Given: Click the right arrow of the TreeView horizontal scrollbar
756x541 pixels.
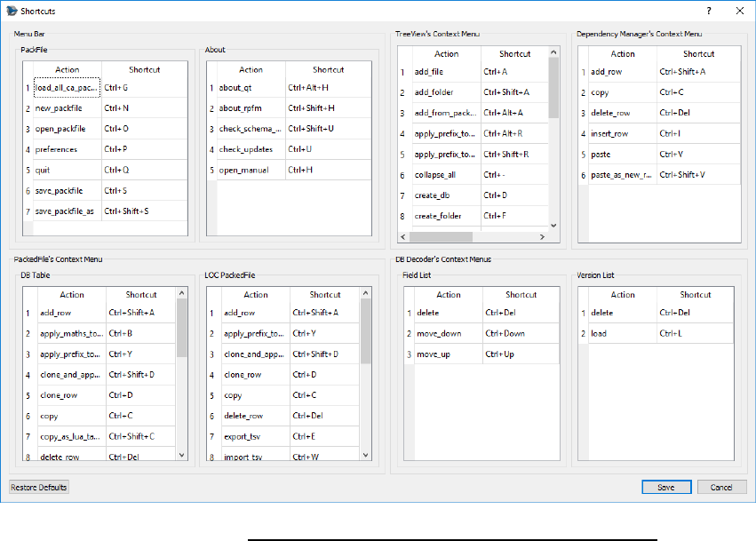Looking at the screenshot, I should click(x=543, y=237).
